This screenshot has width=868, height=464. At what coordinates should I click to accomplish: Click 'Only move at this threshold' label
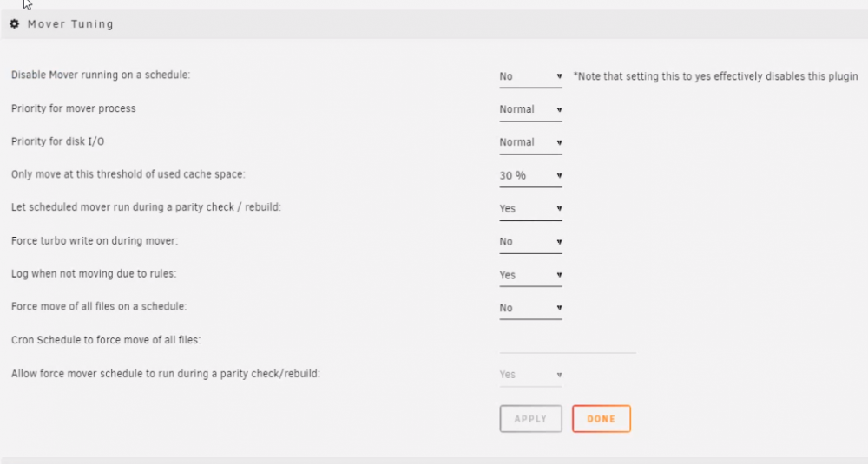pyautogui.click(x=128, y=174)
